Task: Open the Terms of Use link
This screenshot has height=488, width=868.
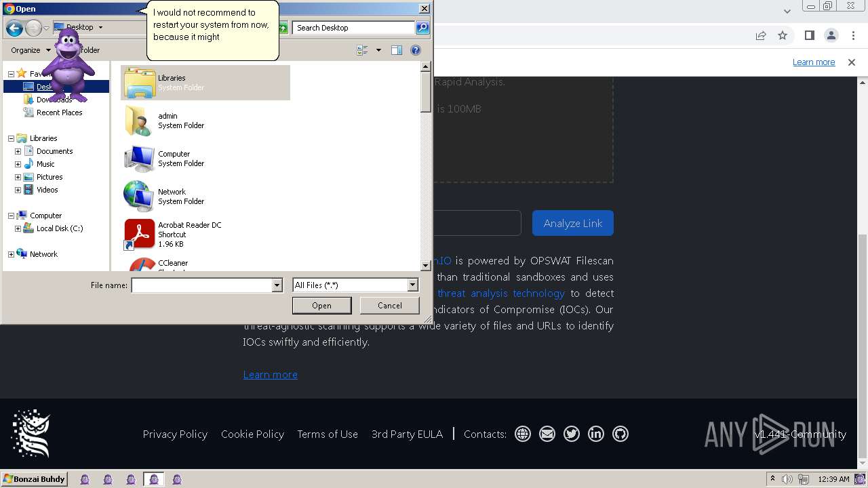Action: 328,434
